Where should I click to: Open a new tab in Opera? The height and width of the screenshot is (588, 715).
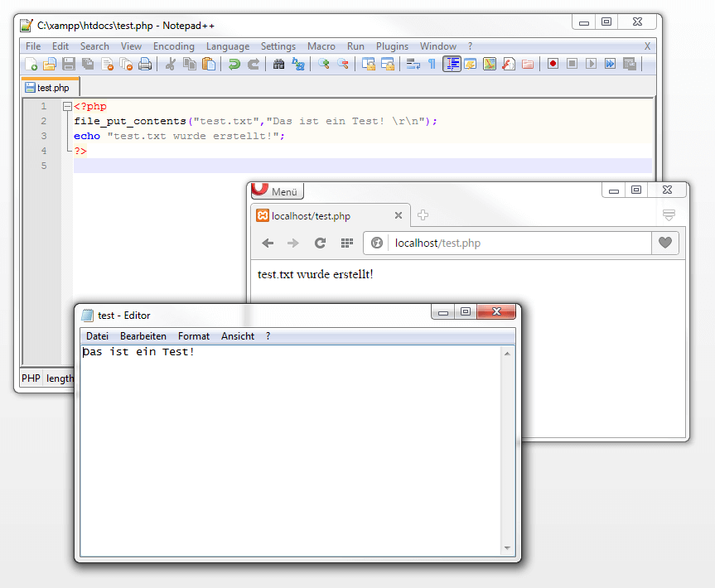click(423, 215)
